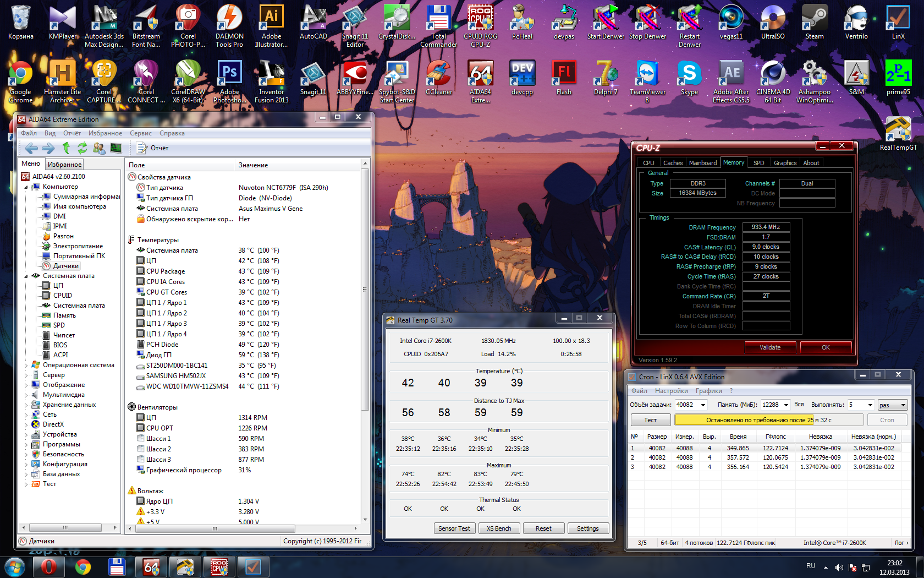Screen dimensions: 924x578
Task: Click the Opera icon in the taskbar
Action: click(x=48, y=566)
